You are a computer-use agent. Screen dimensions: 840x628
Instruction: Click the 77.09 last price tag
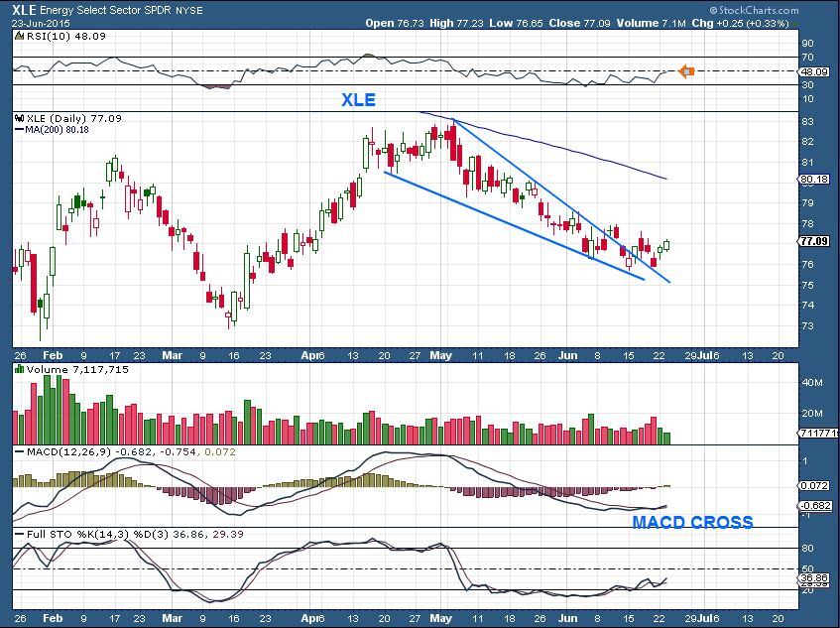pos(814,241)
